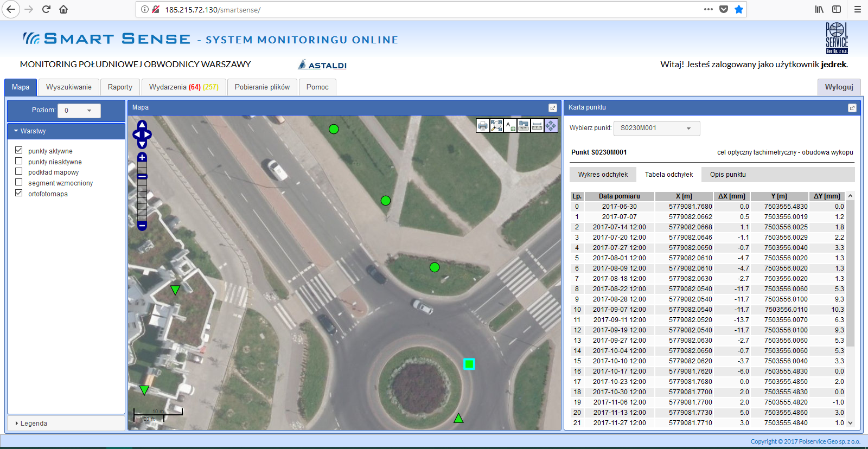Screen dimensions: 868x449
Task: Click the selected square point marker
Action: pos(469,364)
